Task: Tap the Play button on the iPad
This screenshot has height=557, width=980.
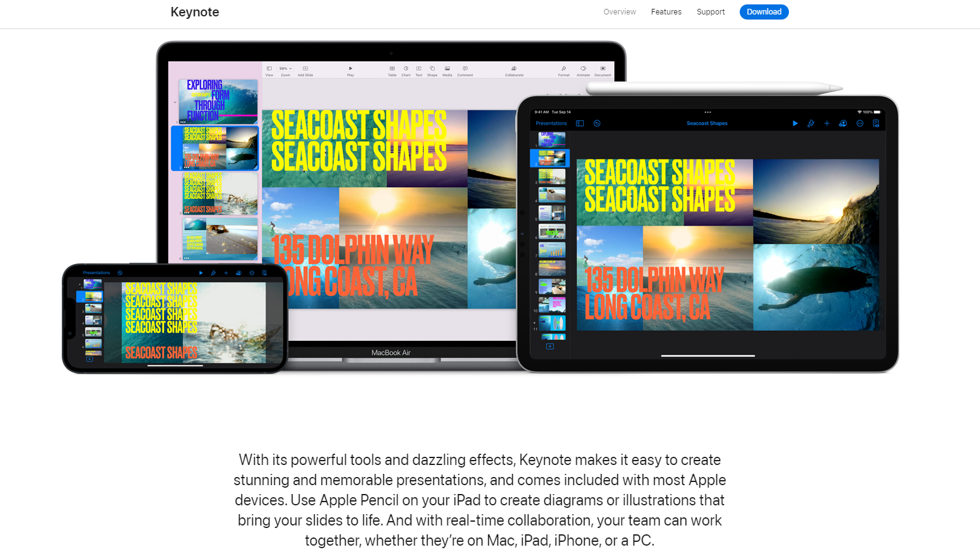Action: point(795,123)
